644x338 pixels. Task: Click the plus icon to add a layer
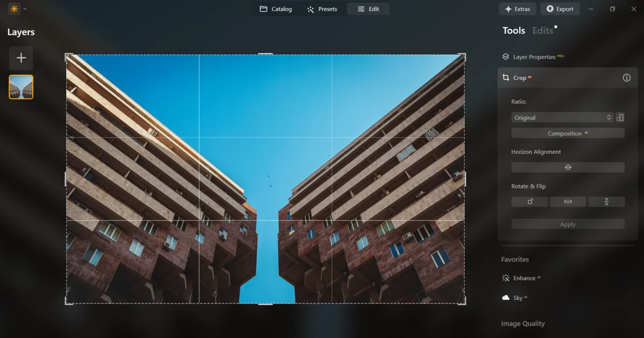(x=21, y=58)
